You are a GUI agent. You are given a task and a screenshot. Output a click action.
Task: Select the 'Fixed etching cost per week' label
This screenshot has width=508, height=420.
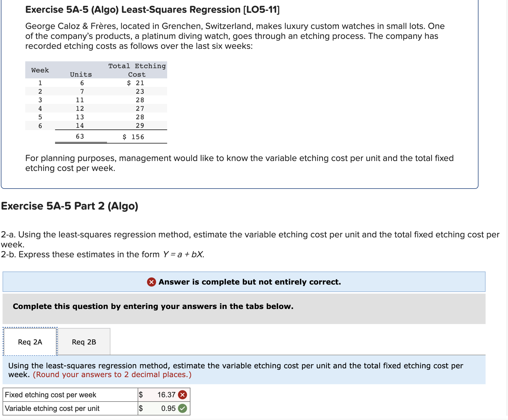point(51,395)
